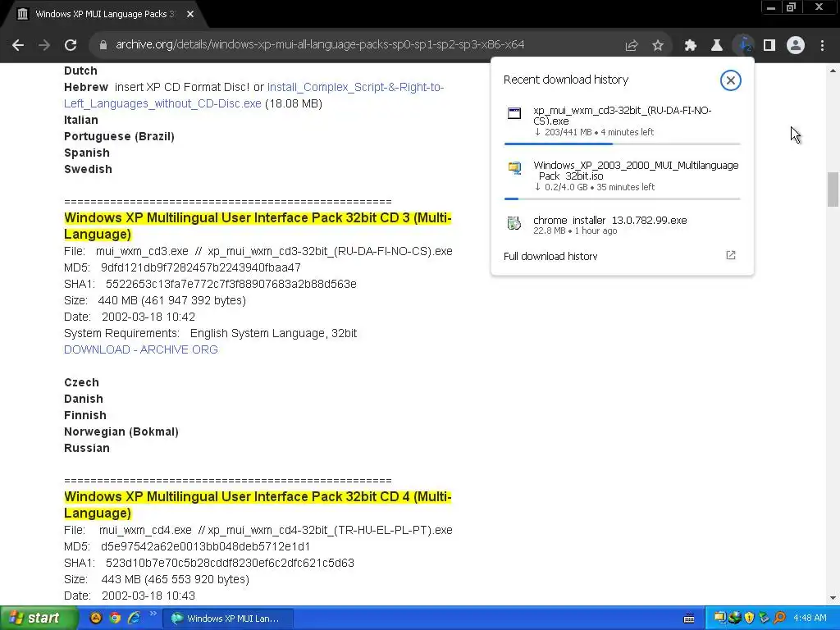Viewport: 840px width, 630px height.
Task: Open the on-screen keyboard taskbar icon
Action: tap(689, 619)
